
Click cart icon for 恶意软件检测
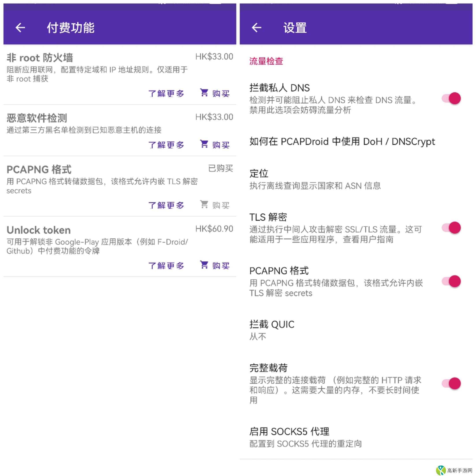[x=204, y=144]
